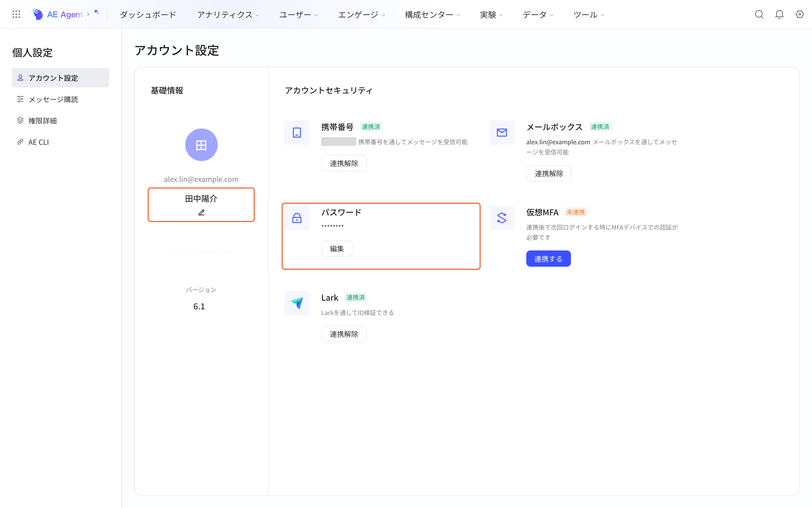Click the blue 連携する button
The width and height of the screenshot is (812, 508).
(x=548, y=258)
